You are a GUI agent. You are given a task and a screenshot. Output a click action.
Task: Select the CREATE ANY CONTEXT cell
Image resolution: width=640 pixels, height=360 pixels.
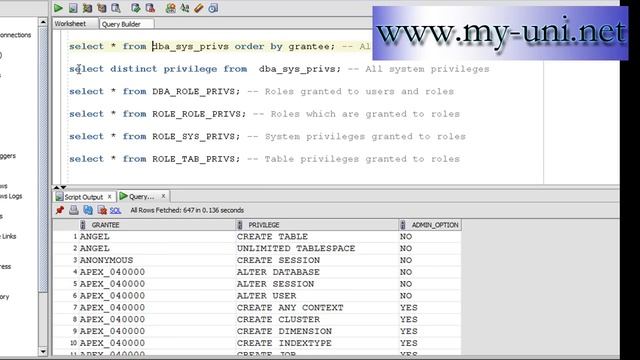tap(317, 308)
